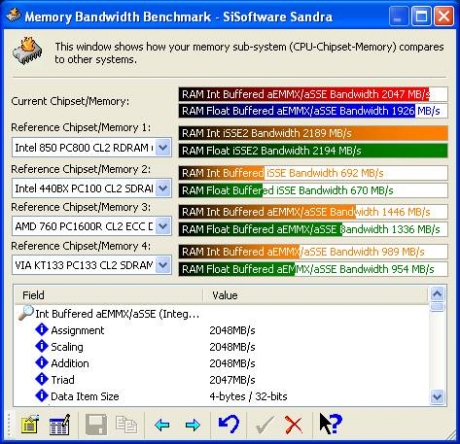Click the RAM Float Buffered 954 MB/s bar
Image resolution: width=460 pixels, height=444 pixels.
coord(313,269)
